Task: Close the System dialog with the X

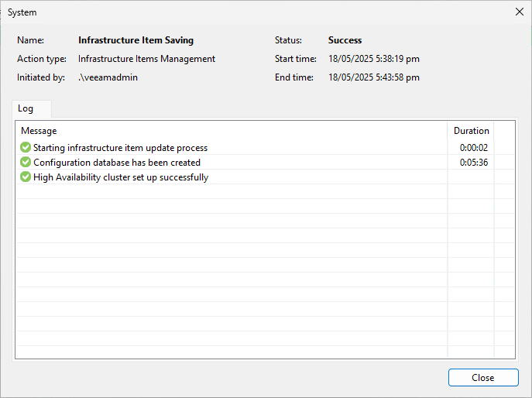Action: 519,12
